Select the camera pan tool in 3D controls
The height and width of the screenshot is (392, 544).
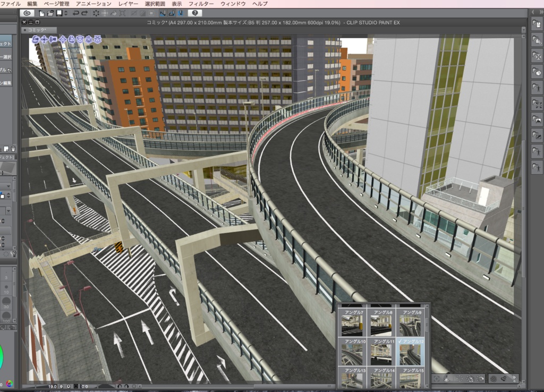[x=44, y=39]
